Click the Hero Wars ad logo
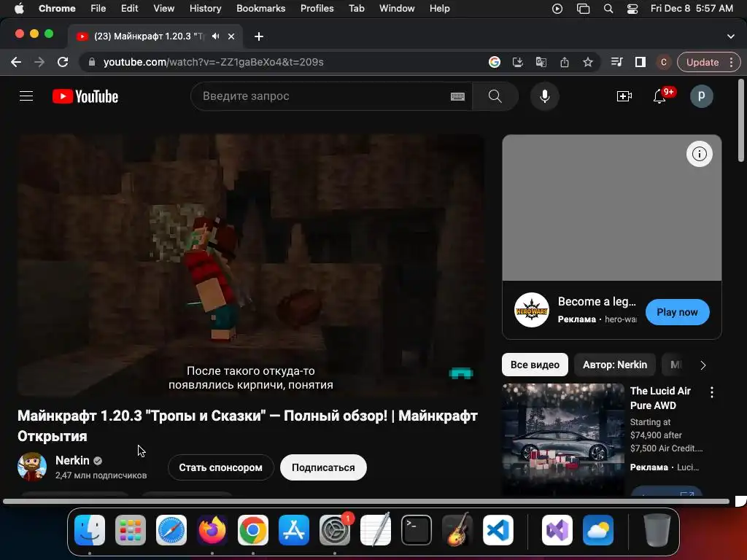This screenshot has width=747, height=560. click(x=532, y=310)
